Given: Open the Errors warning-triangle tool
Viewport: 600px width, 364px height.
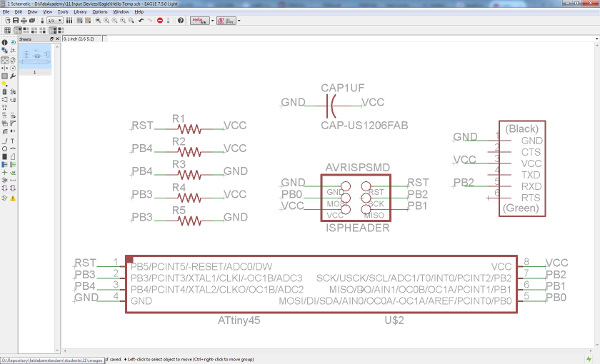Looking at the screenshot, I should tap(13, 198).
